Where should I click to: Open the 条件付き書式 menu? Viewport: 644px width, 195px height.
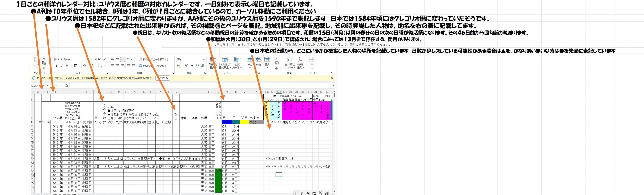(213, 63)
